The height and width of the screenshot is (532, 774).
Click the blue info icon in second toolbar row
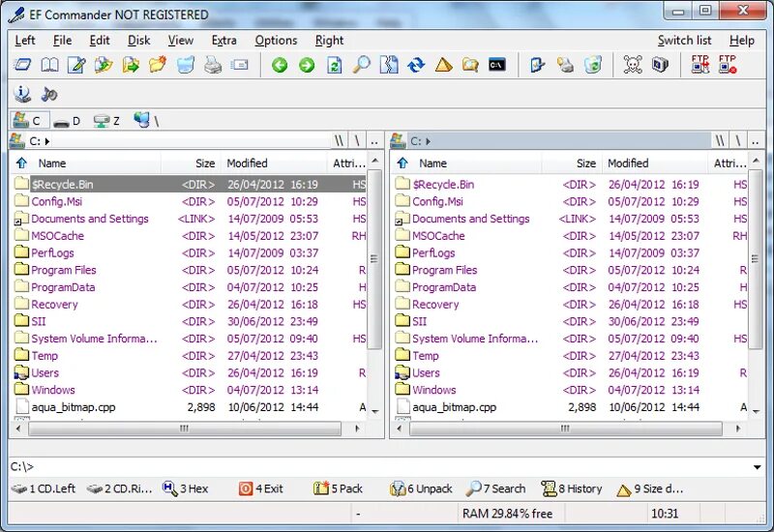[x=22, y=94]
